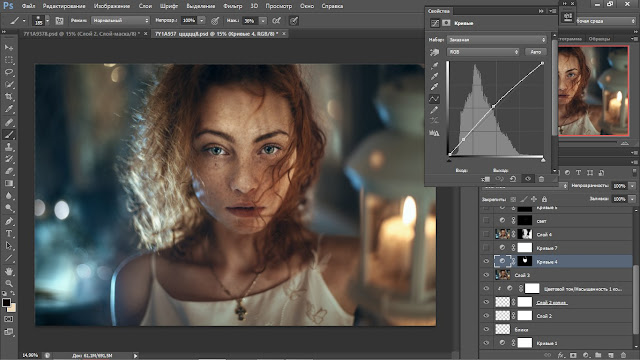
Task: Open the brush flow 30% dropdown arrow
Action: (x=263, y=20)
